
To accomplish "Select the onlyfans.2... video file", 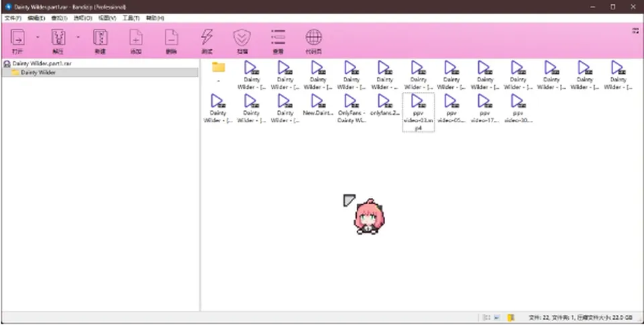I will click(x=384, y=105).
